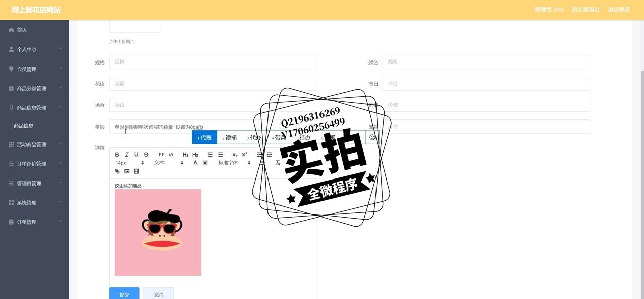Insert an image into the editor

click(x=127, y=171)
